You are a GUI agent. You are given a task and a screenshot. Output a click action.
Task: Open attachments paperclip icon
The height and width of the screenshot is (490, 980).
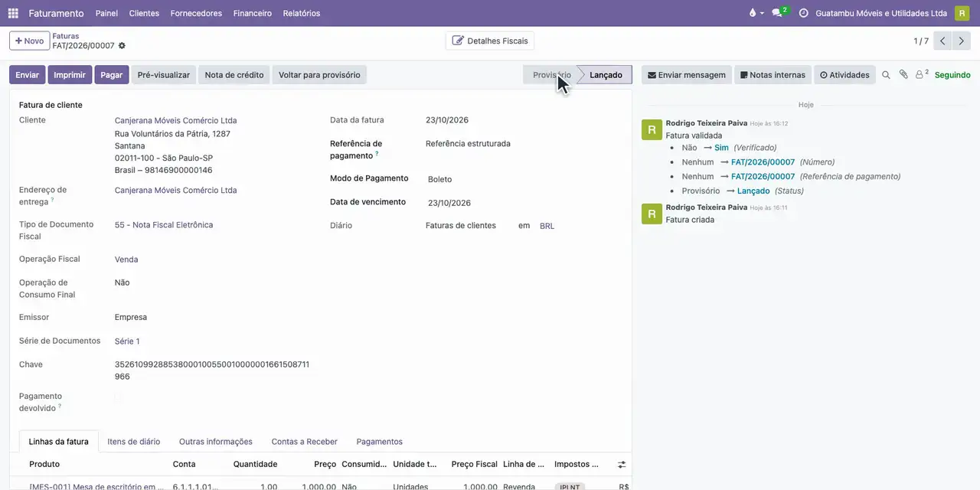903,74
